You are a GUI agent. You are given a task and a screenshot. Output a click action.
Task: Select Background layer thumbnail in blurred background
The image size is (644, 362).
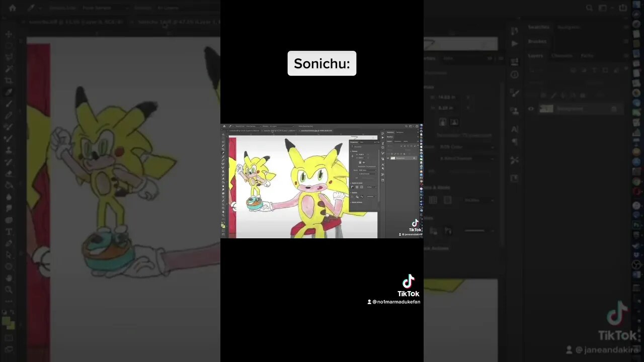tap(546, 109)
